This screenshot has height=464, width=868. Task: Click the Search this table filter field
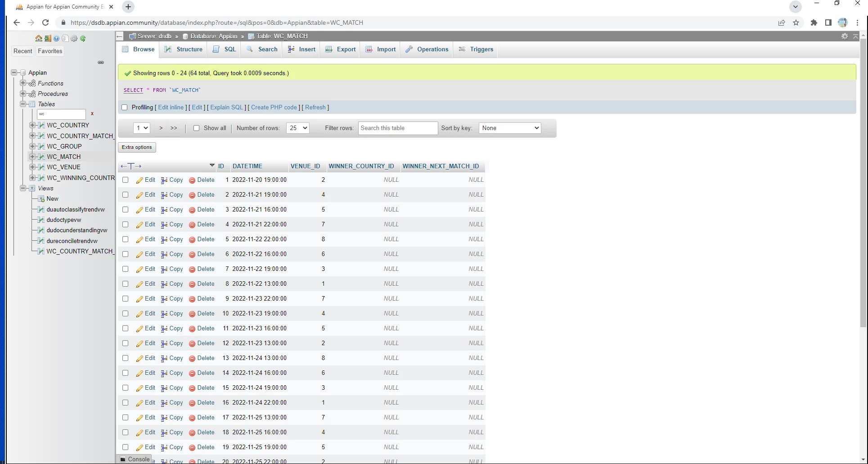[398, 128]
